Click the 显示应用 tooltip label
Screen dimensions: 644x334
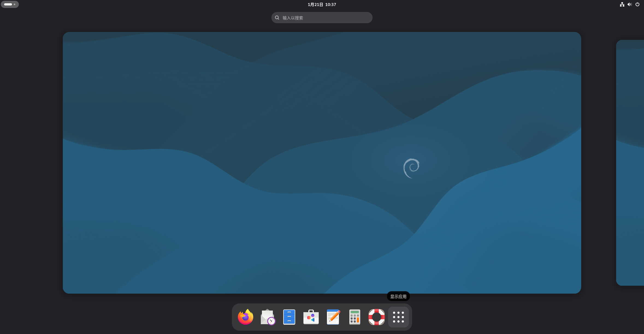tap(398, 296)
